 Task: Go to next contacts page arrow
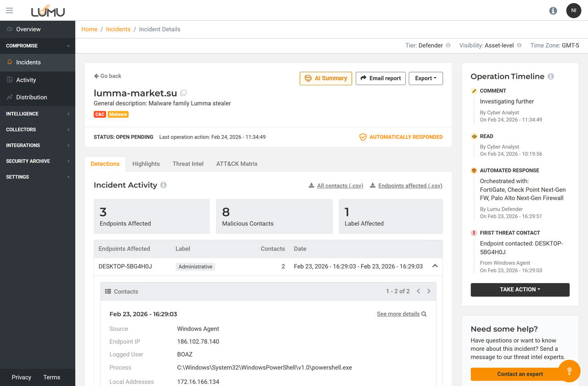(x=429, y=291)
